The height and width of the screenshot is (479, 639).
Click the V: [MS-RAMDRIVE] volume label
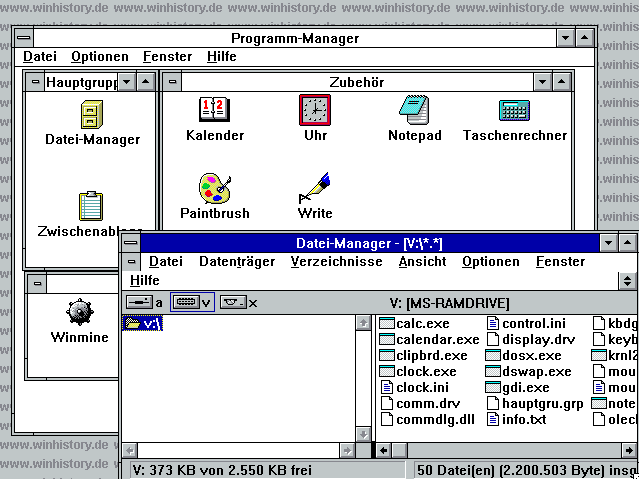[x=450, y=303]
